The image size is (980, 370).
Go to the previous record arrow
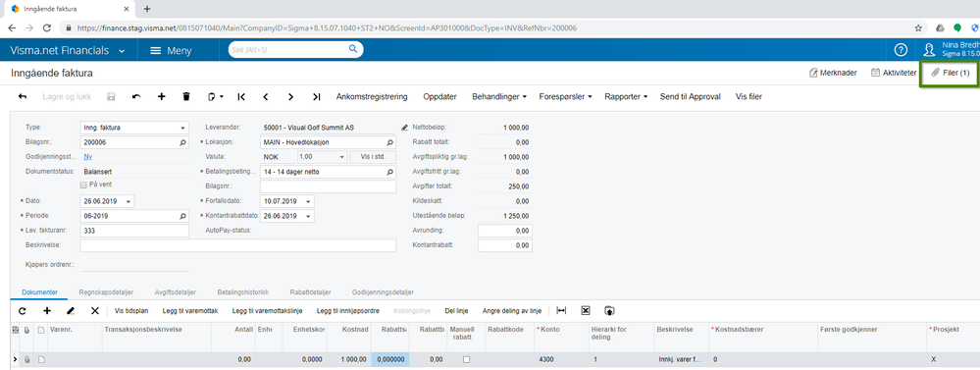266,97
